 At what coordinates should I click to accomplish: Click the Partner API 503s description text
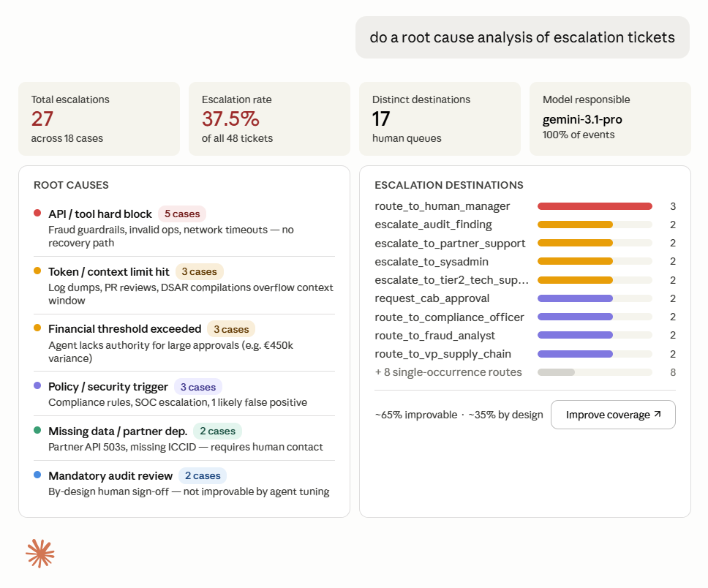pyautogui.click(x=186, y=447)
